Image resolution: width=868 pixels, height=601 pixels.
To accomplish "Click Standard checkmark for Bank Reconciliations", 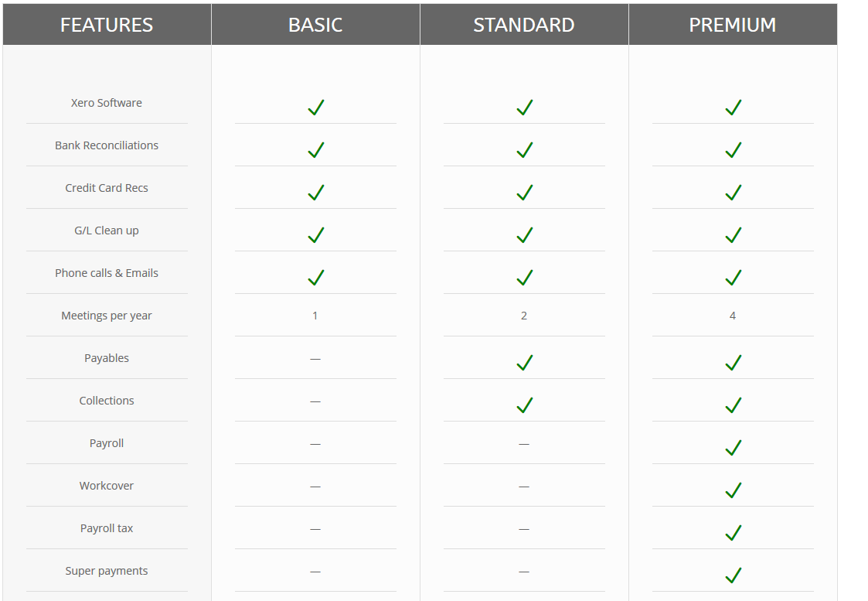I will point(524,150).
